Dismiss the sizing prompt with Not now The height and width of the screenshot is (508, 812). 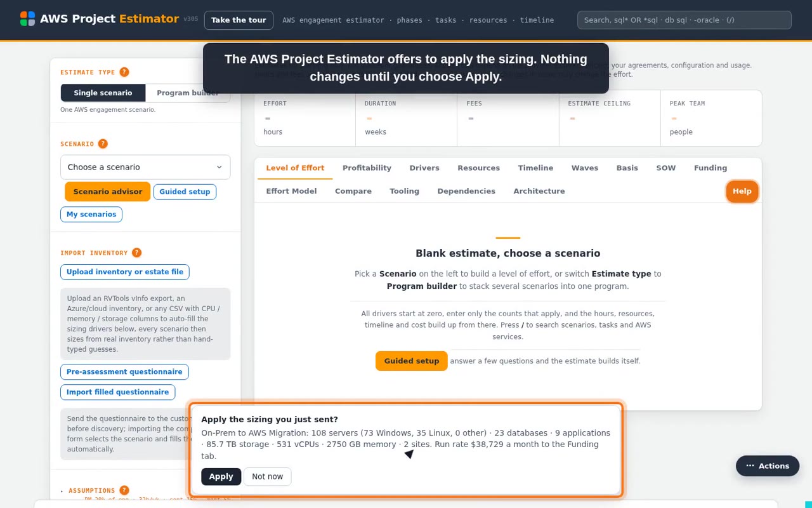[x=268, y=476]
